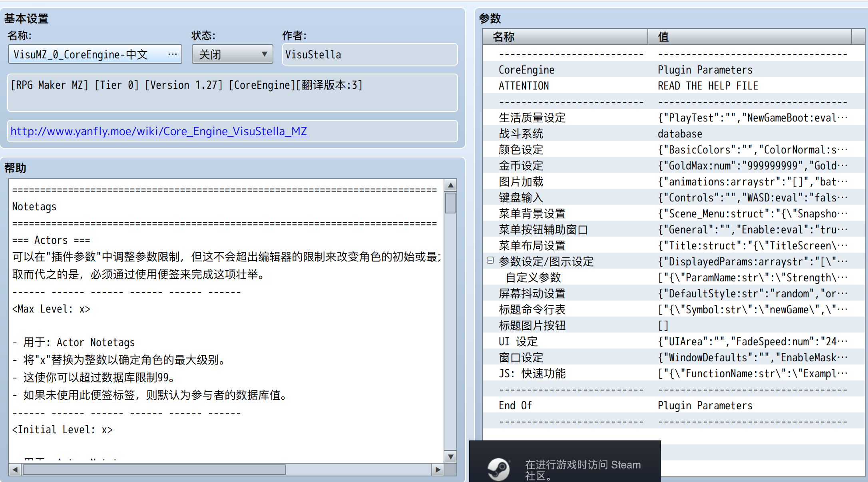Click the <Initial Level: x> notetag text
This screenshot has width=868, height=482.
tap(62, 430)
